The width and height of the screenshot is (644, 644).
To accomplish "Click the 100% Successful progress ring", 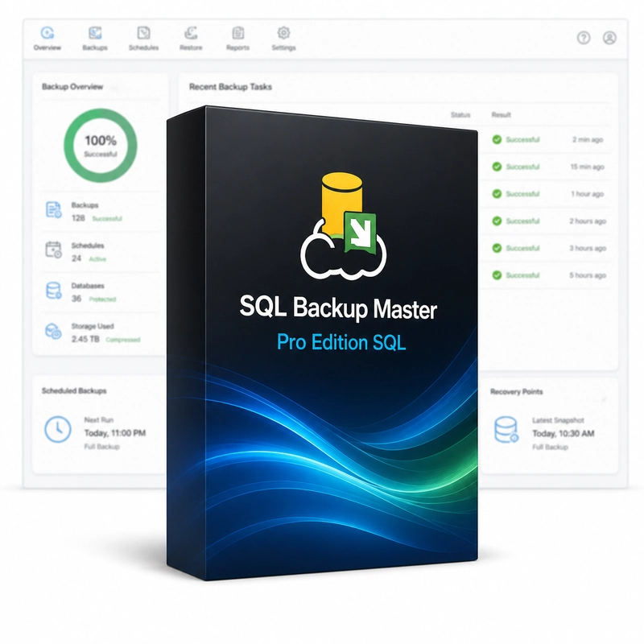I will click(x=101, y=146).
